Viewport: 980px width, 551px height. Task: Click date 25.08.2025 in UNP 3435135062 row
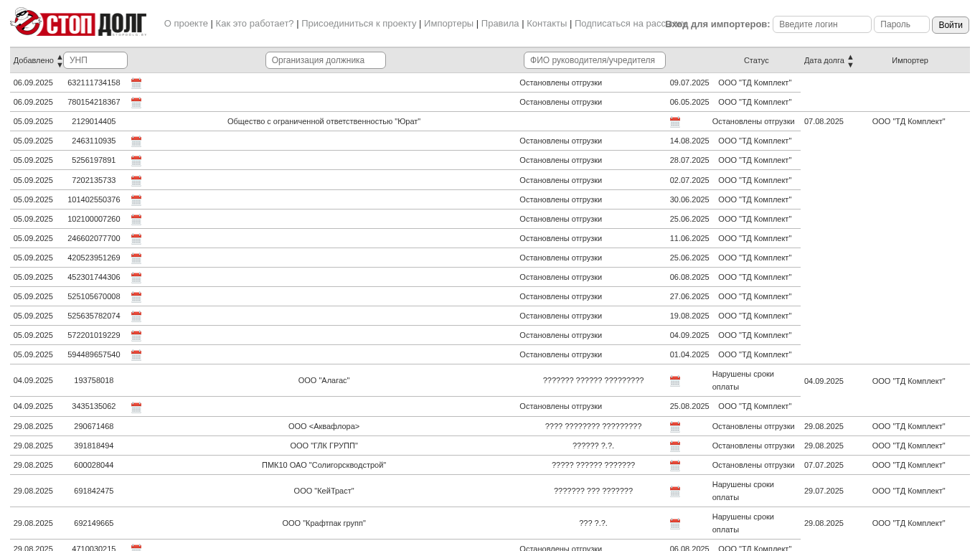point(689,406)
